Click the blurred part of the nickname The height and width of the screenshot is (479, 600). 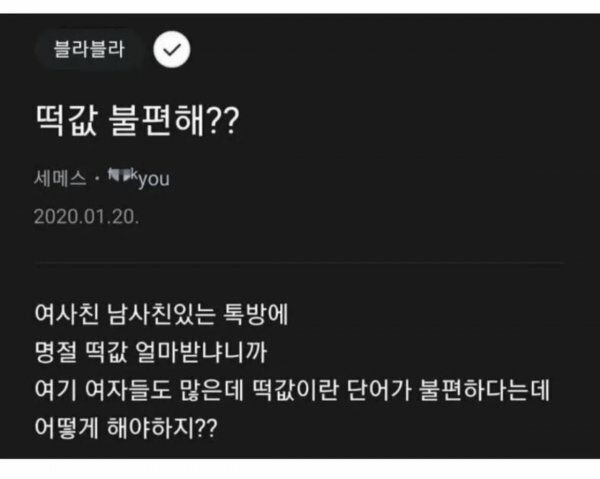coord(121,178)
